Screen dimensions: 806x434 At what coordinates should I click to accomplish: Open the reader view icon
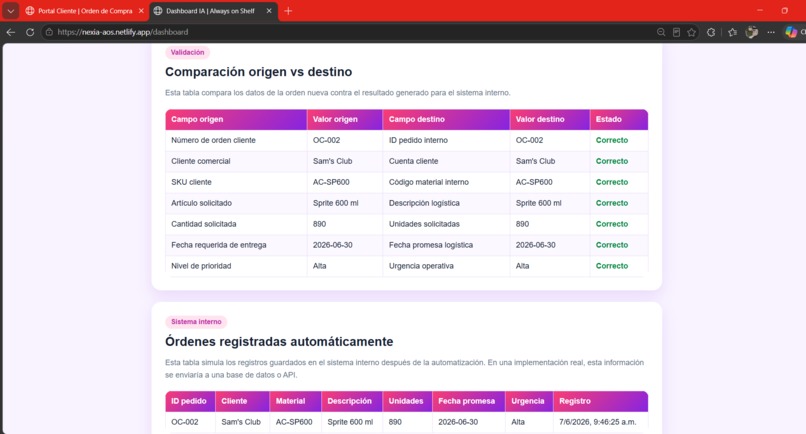point(676,32)
